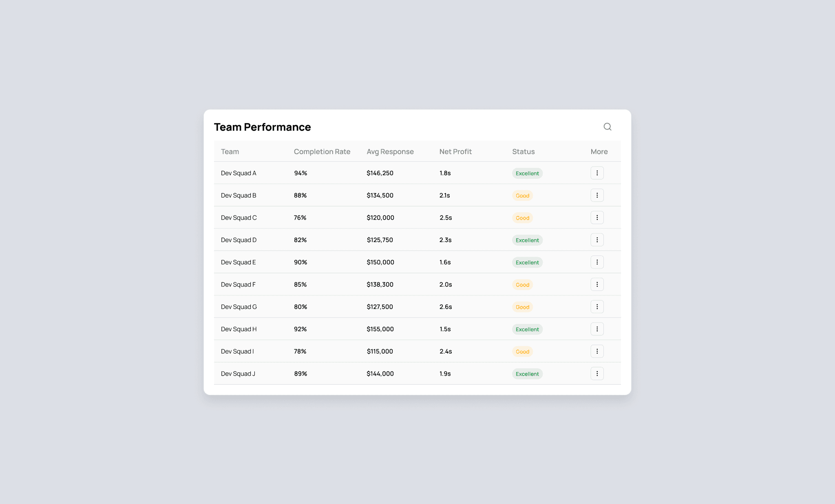Click the more button on Dev Squad G row
The height and width of the screenshot is (504, 835).
tap(597, 307)
